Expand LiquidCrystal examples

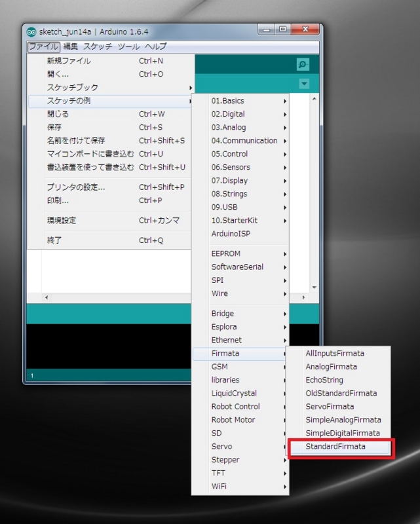(240, 394)
